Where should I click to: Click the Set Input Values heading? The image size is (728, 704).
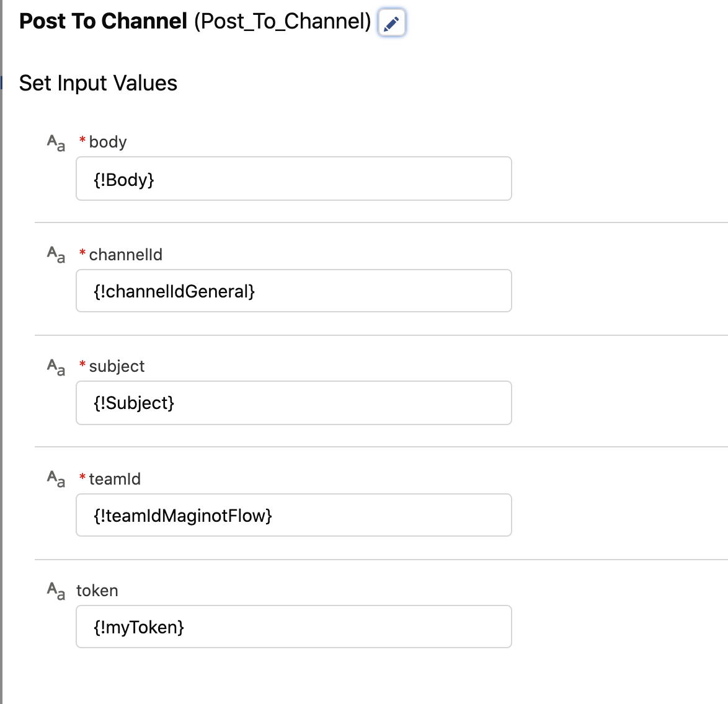[98, 83]
